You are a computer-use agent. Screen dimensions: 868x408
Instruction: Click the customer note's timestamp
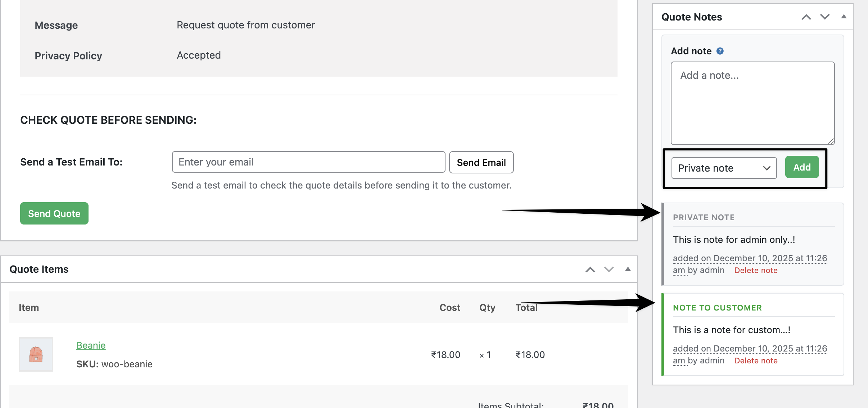point(750,349)
